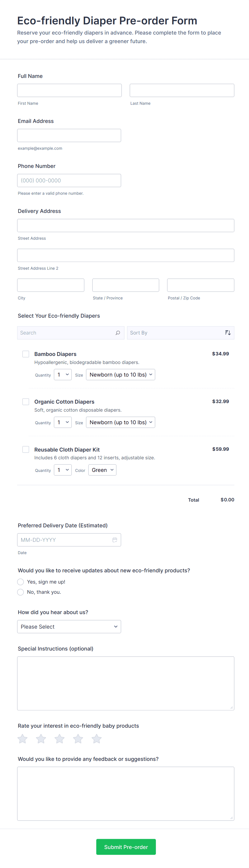The height and width of the screenshot is (868, 249).
Task: Rate interest with the first star
Action: pyautogui.click(x=22, y=739)
